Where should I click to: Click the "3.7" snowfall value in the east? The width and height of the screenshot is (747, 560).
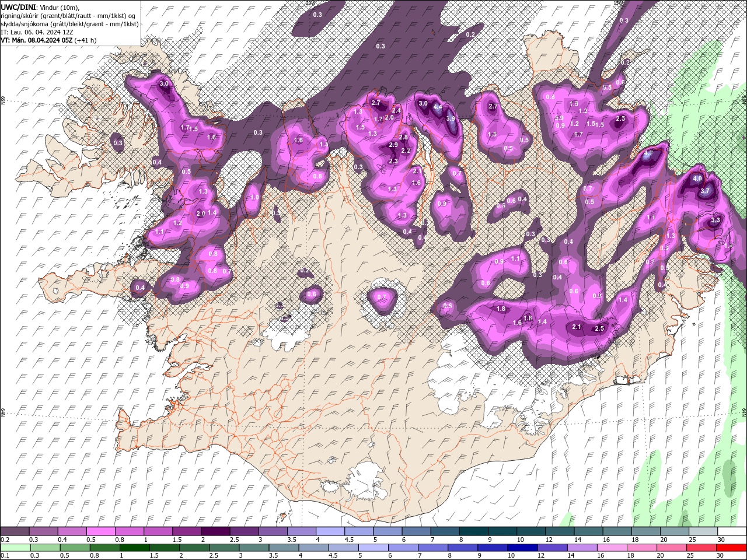(x=705, y=191)
